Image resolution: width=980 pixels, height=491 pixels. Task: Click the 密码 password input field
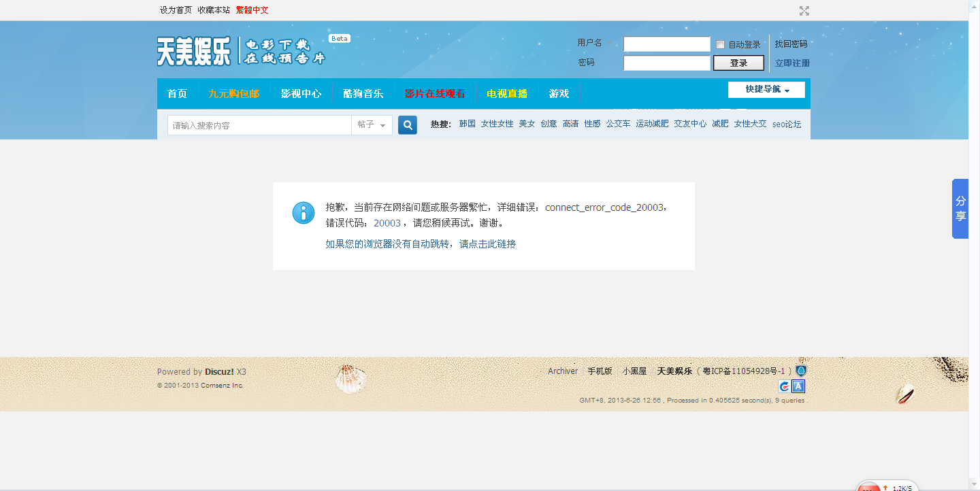[x=666, y=63]
